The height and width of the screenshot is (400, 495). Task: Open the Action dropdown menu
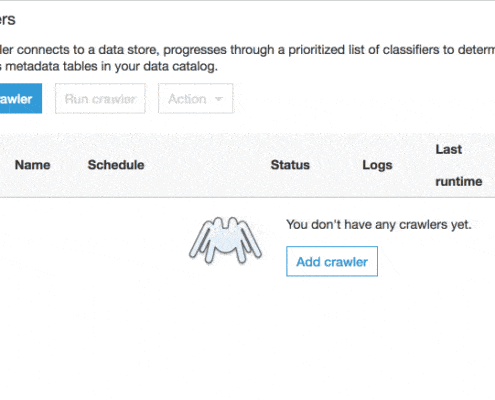point(195,99)
